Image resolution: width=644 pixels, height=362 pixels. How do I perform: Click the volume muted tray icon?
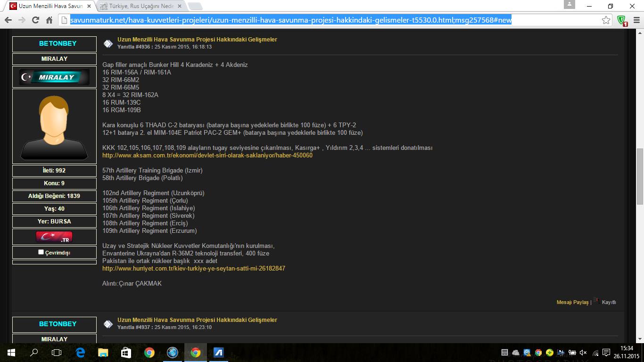click(x=583, y=353)
